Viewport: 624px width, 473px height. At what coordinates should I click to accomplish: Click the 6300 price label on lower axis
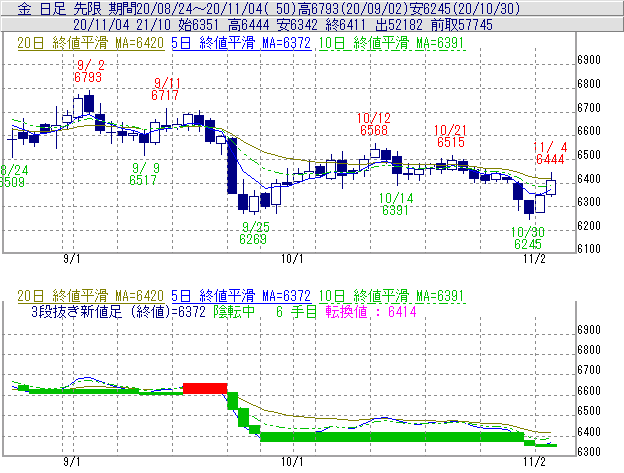(589, 452)
